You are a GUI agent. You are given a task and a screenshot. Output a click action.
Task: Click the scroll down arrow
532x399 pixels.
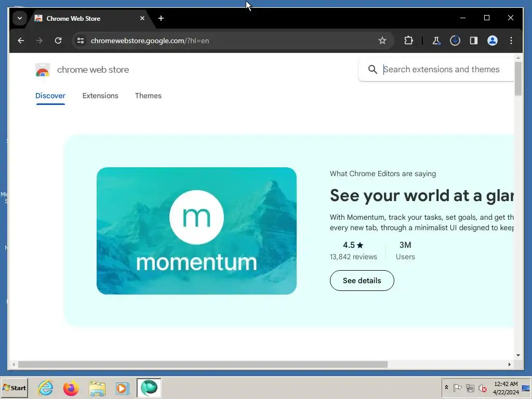518,355
